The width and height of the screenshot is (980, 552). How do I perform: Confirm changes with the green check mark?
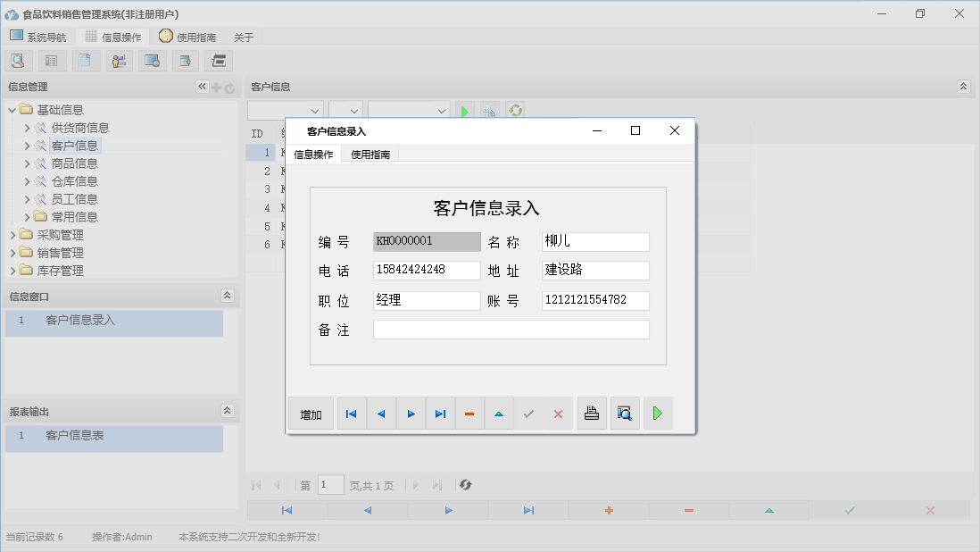click(528, 413)
